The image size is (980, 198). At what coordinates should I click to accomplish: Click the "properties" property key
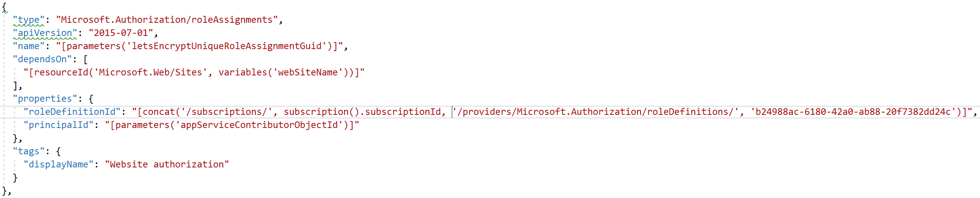pos(45,99)
